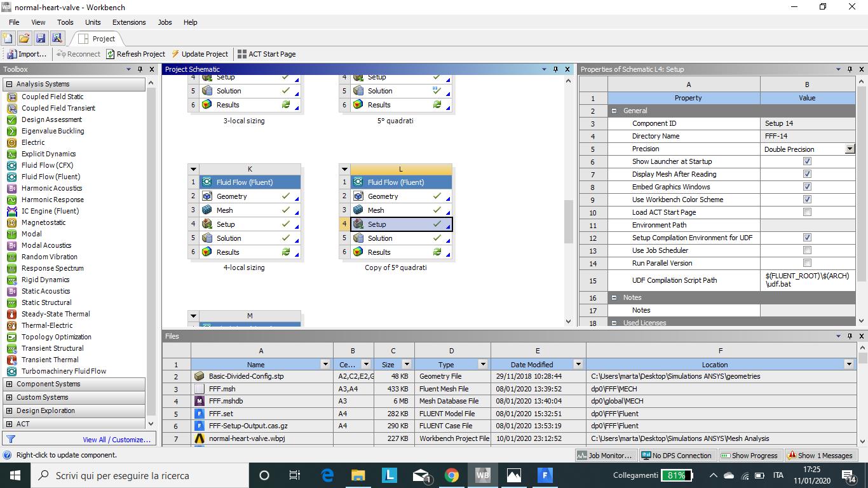The height and width of the screenshot is (488, 868).
Task: Select Rigid Dynamics system
Action: click(45, 280)
